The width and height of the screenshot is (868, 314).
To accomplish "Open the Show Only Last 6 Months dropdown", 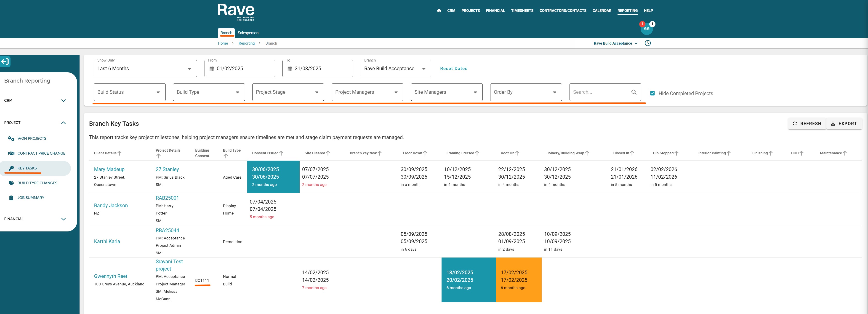I will [x=145, y=69].
